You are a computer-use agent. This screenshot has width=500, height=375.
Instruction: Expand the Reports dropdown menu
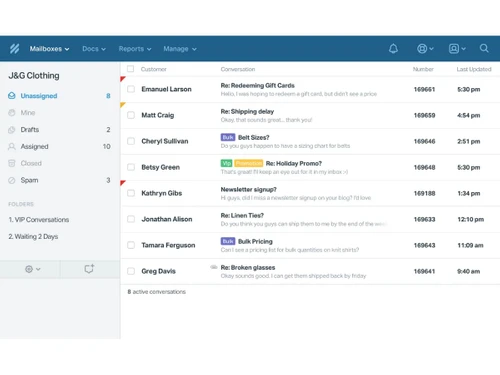point(135,49)
